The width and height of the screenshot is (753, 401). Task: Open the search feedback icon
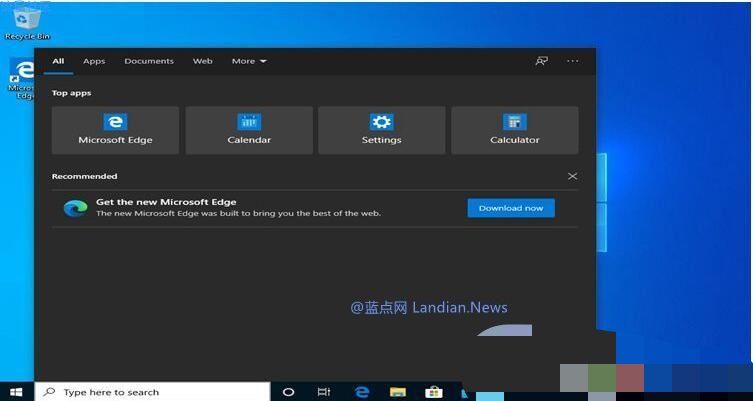click(542, 61)
